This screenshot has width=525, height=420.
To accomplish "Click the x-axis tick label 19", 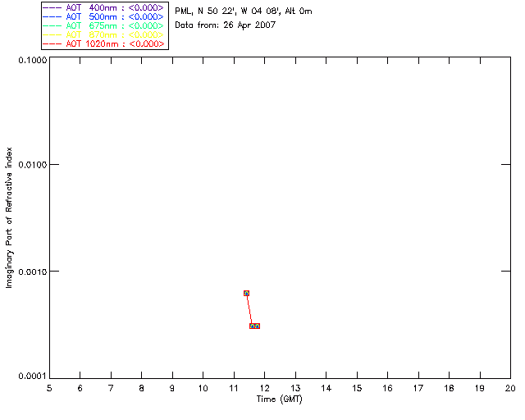I will (x=480, y=389).
